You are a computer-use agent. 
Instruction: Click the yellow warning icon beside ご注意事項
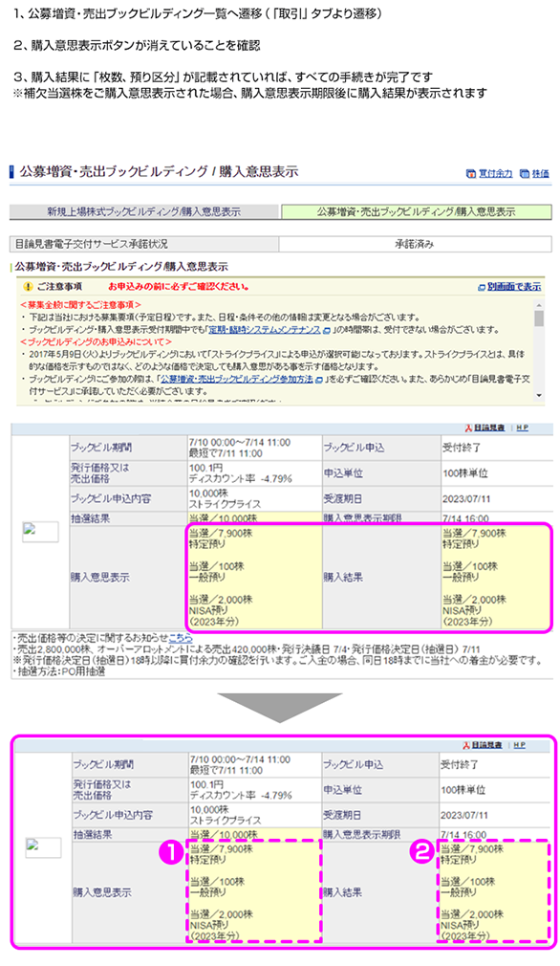tap(27, 287)
